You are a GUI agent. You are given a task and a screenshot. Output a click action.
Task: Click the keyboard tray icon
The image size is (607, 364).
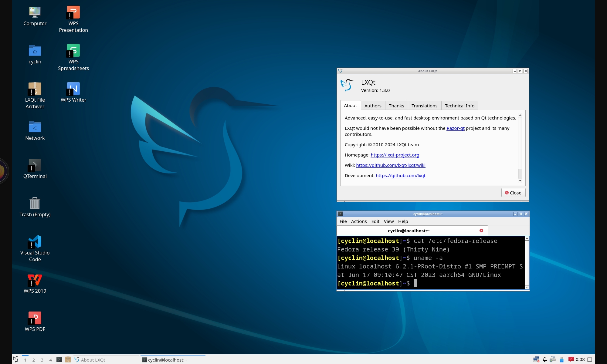(x=553, y=360)
